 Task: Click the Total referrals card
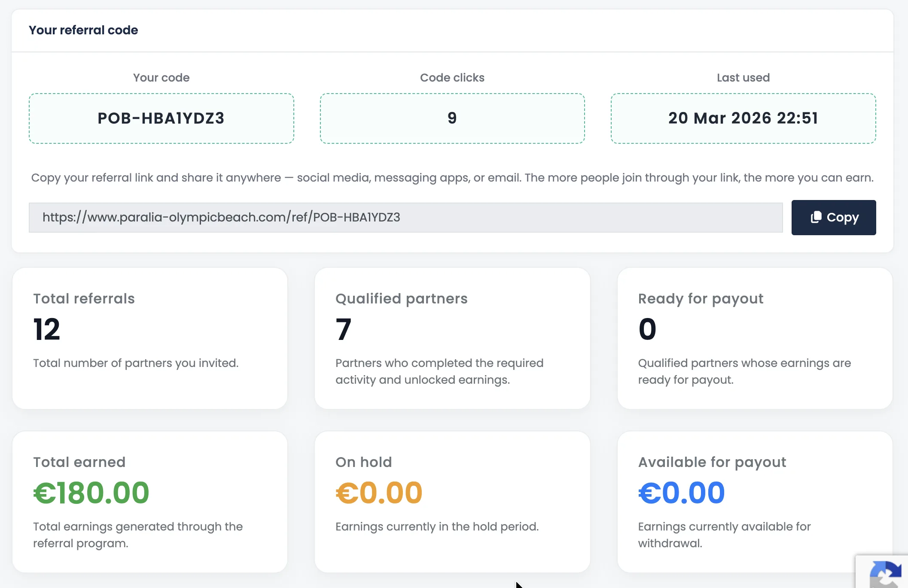point(149,338)
